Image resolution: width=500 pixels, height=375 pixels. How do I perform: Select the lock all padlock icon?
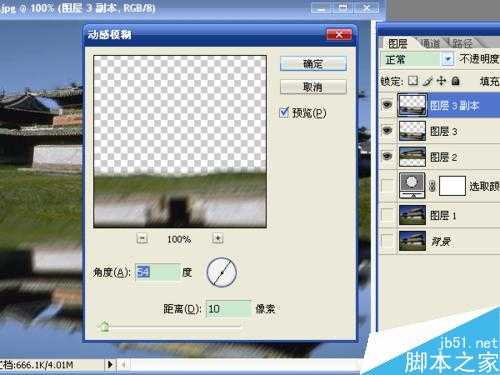click(x=455, y=81)
